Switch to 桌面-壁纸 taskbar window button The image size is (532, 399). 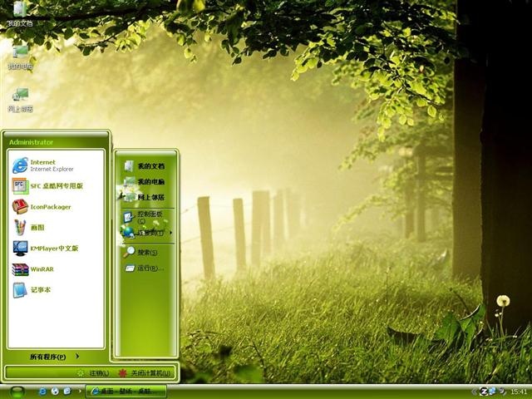click(126, 392)
